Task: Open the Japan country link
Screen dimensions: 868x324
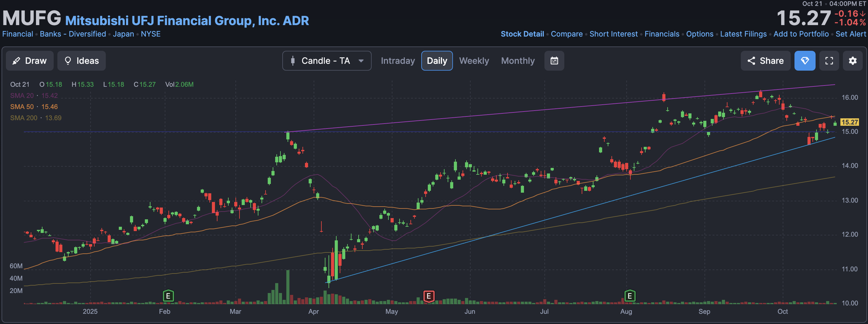Action: (x=123, y=34)
